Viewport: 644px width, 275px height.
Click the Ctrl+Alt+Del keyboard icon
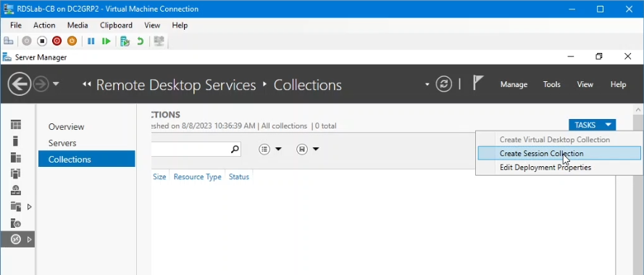click(x=8, y=41)
